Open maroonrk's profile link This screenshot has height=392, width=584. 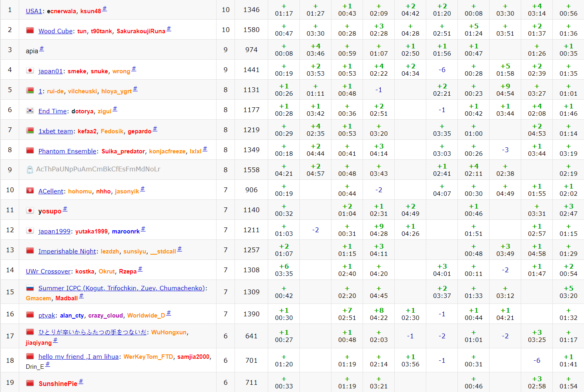126,231
